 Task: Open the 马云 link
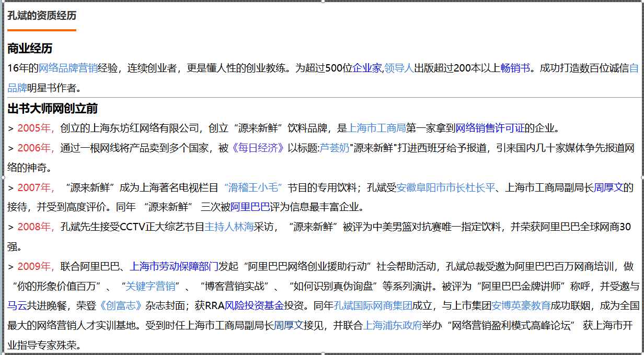17,306
